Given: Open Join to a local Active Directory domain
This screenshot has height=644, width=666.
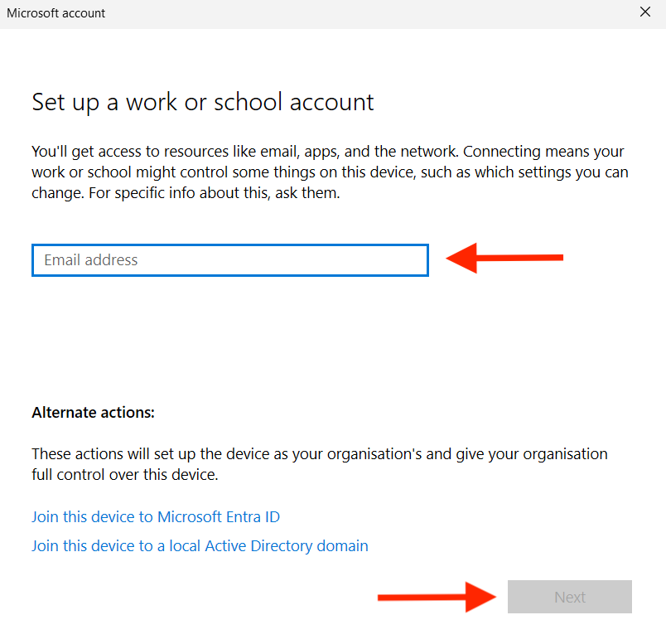Looking at the screenshot, I should pyautogui.click(x=200, y=545).
